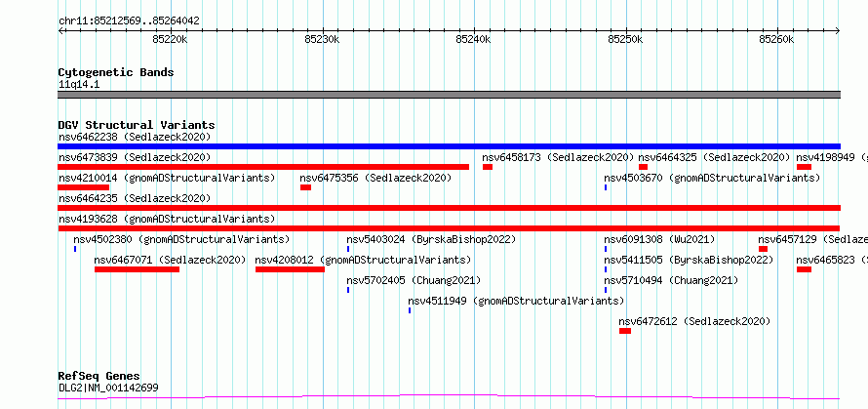
Task: Open variant label nsv4503670 (gnomADStructuralVariants)
Action: pos(712,178)
